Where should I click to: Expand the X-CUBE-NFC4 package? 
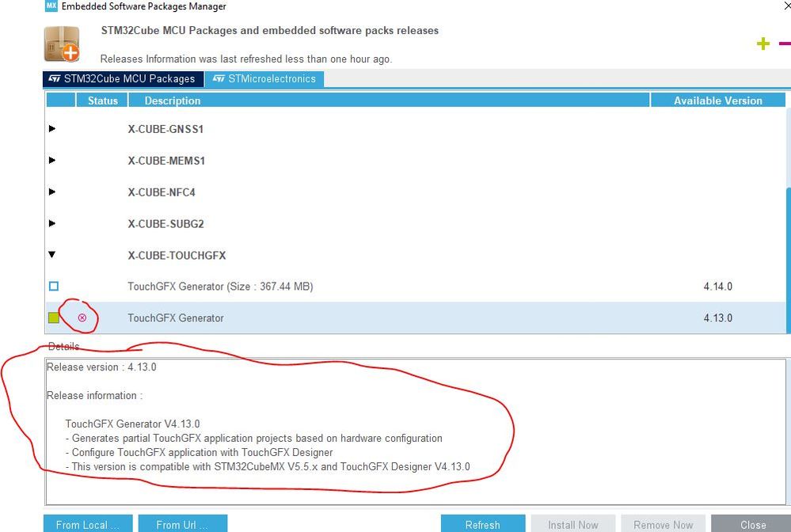click(x=52, y=192)
